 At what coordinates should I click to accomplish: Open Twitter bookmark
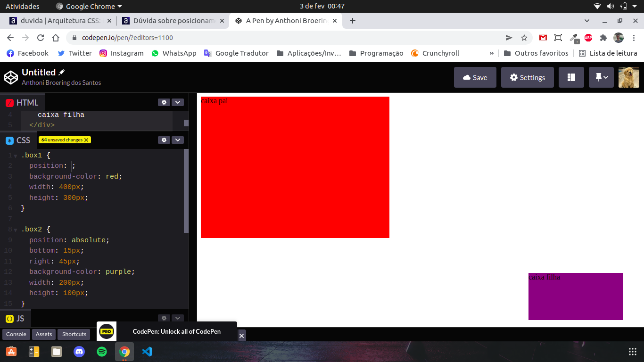click(x=74, y=53)
